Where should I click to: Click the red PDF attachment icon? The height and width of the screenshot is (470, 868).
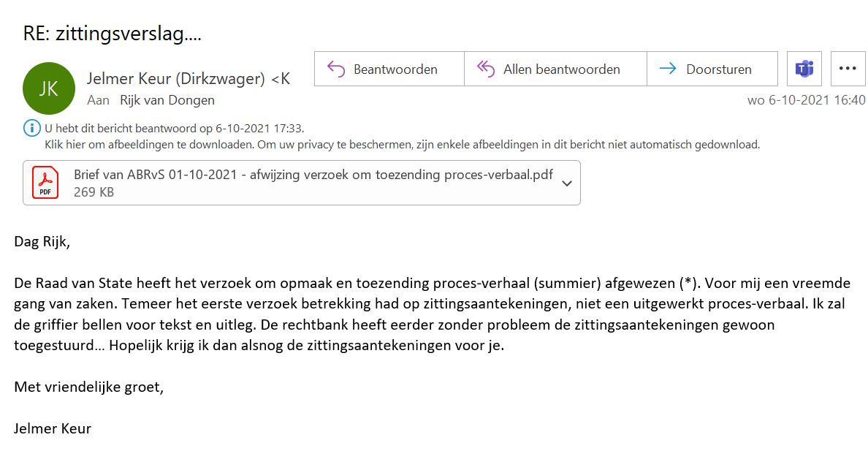pos(45,183)
